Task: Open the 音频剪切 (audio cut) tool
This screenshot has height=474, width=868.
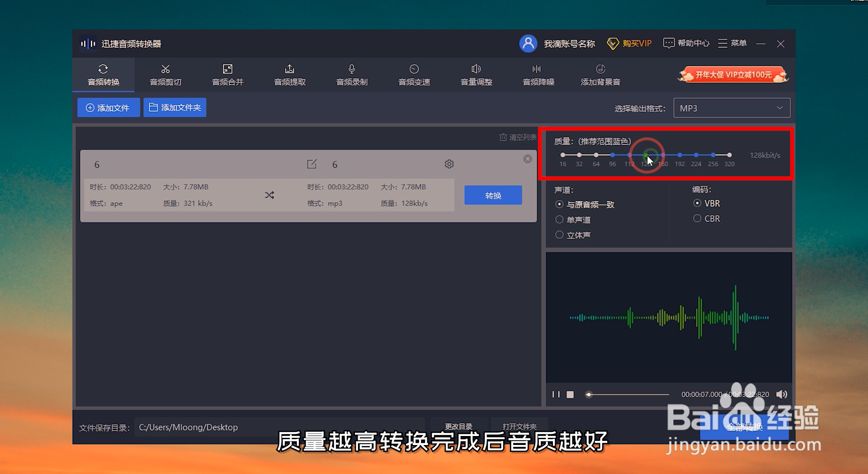Action: point(165,75)
